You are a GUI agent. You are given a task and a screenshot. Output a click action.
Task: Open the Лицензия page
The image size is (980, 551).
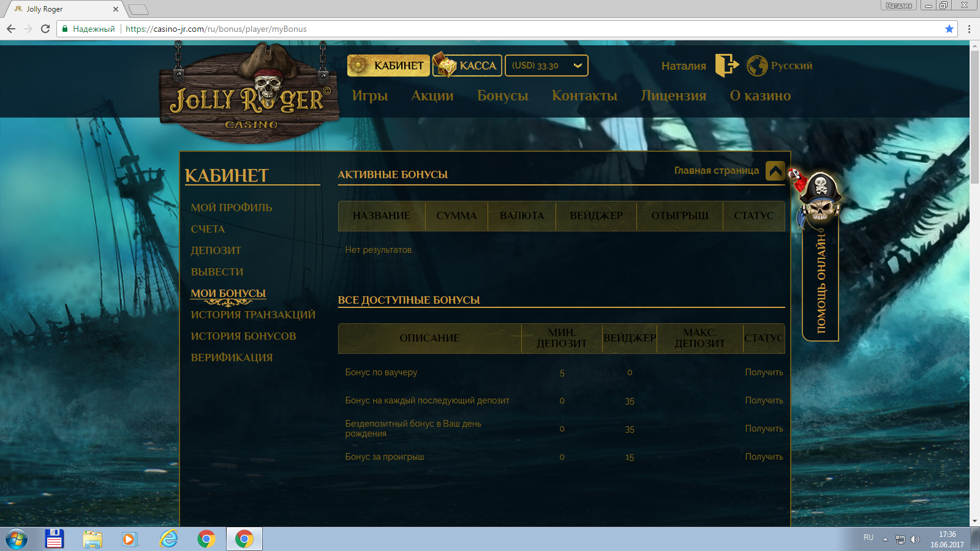[x=674, y=96]
